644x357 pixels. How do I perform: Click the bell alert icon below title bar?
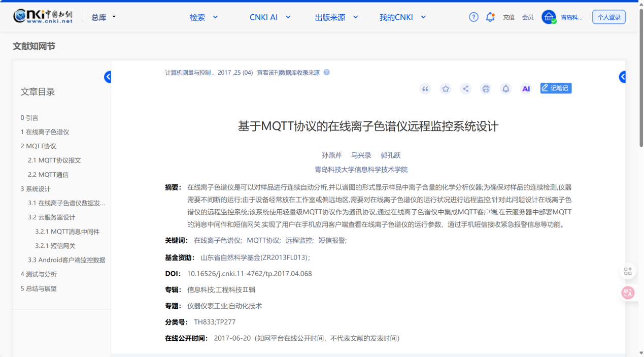506,89
